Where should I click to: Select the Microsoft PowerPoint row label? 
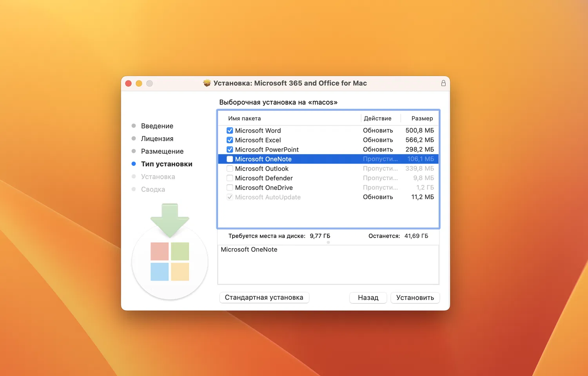click(267, 149)
